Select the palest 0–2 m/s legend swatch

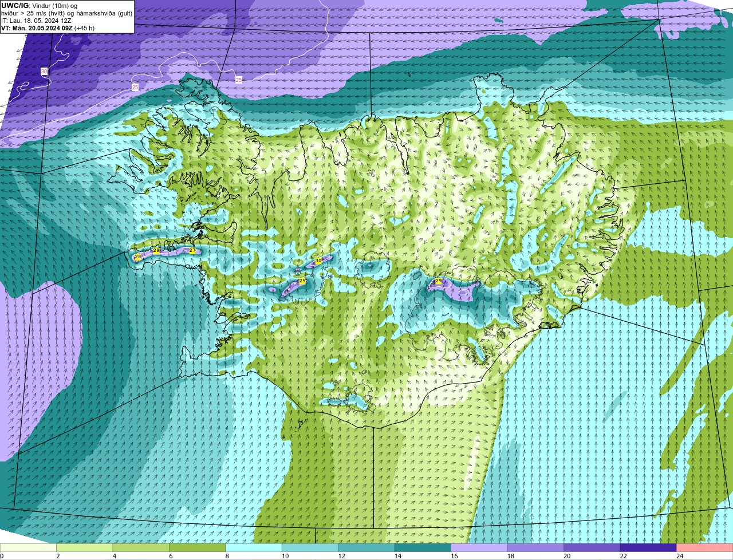click(x=28, y=547)
